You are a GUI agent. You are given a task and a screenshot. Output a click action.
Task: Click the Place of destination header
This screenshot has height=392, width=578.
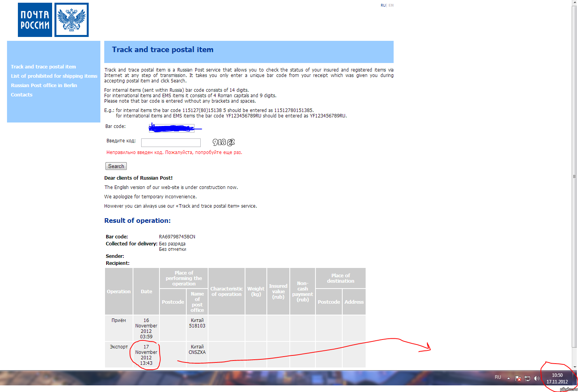click(x=341, y=278)
